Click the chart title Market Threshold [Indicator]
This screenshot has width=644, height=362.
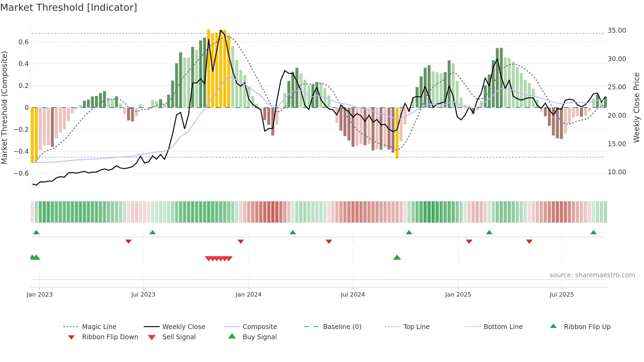69,8
